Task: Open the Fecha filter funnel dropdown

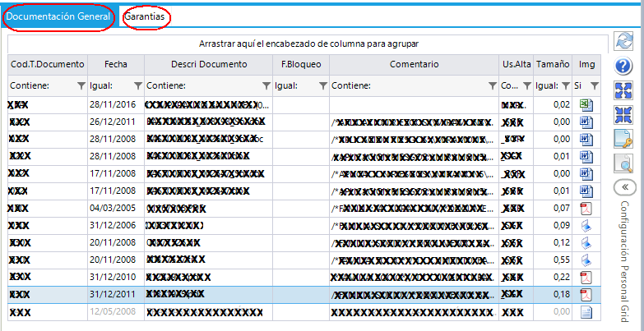Action: point(138,85)
